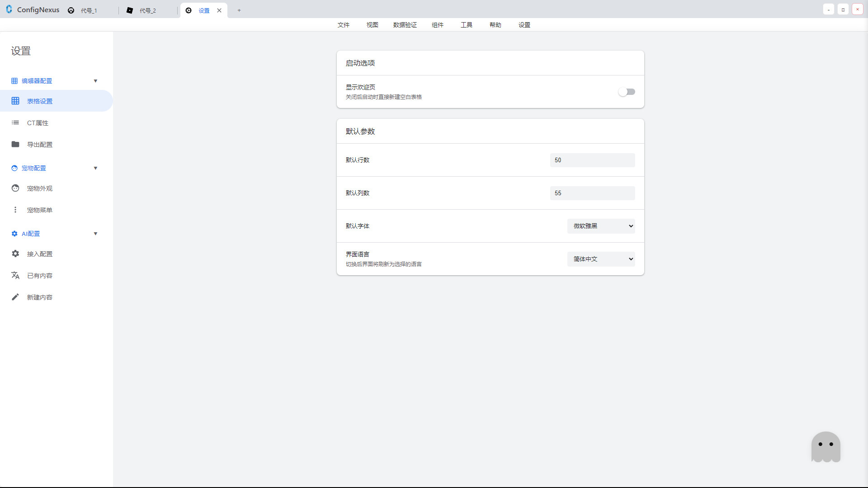Open the 数据验证 menu
The width and height of the screenshot is (868, 488).
[x=405, y=25]
